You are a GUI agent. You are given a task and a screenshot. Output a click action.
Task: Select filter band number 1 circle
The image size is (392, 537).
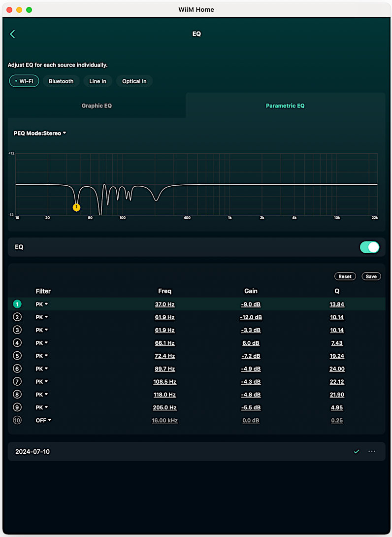pyautogui.click(x=17, y=304)
